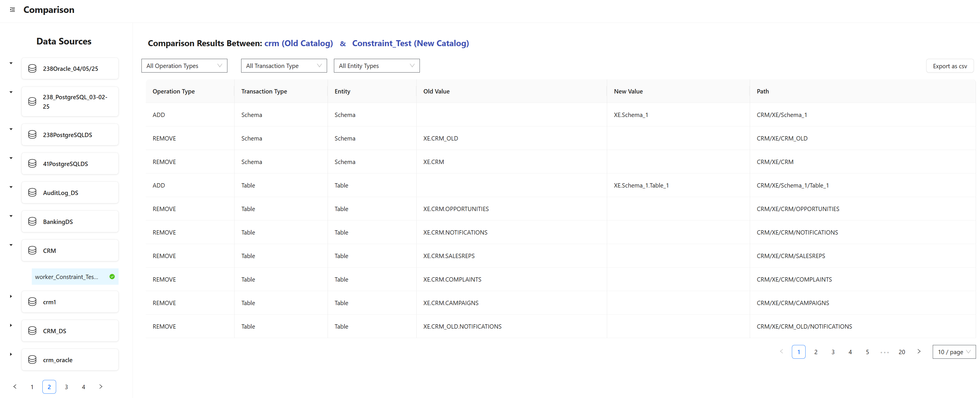Expand the crm1 data source arrow
The width and height of the screenshot is (980, 398).
(11, 296)
